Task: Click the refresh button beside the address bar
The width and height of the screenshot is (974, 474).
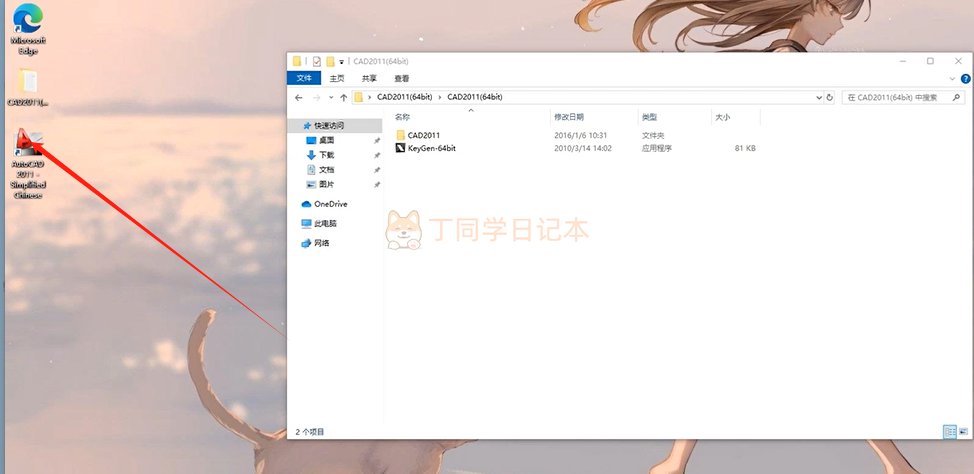Action: 829,97
